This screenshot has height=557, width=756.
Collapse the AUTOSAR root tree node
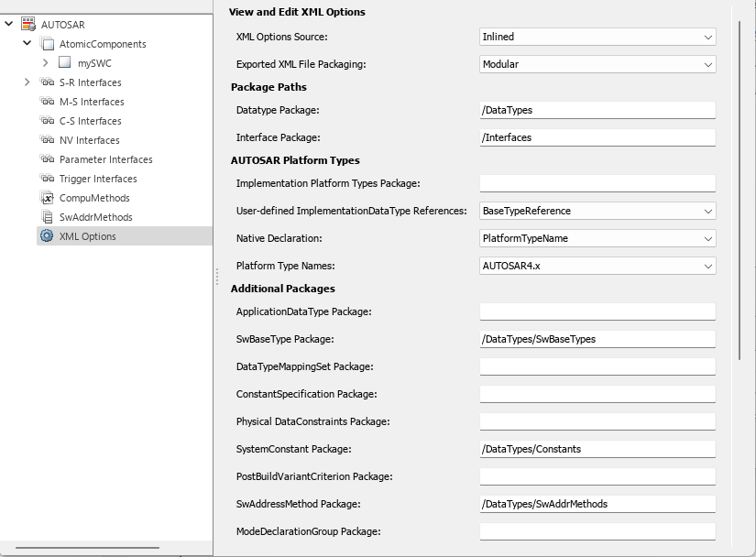click(x=9, y=25)
